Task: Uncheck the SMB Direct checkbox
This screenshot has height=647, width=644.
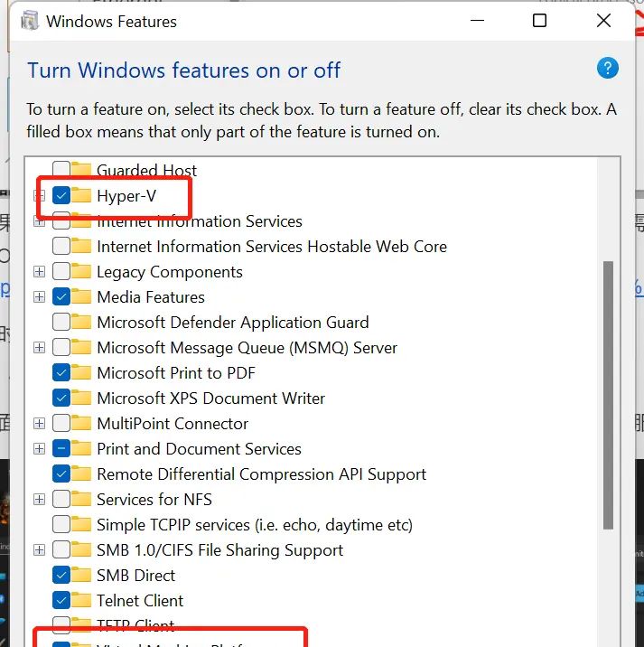Action: tap(61, 576)
